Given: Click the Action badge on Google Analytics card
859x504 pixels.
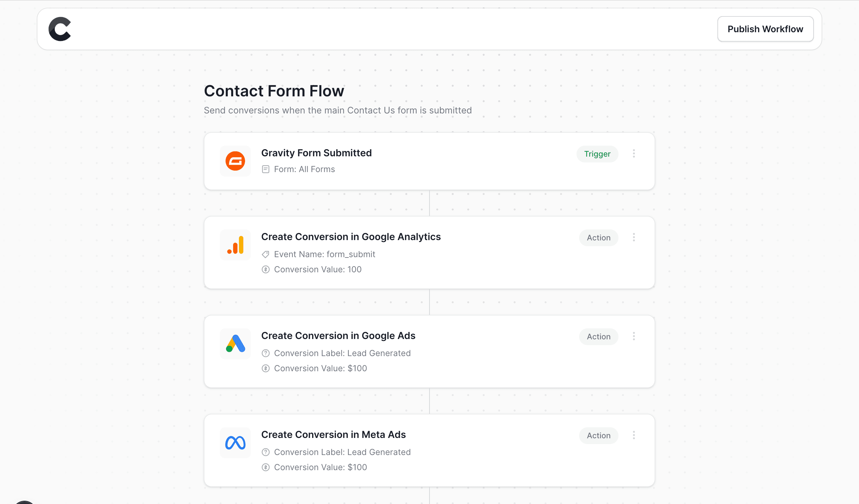Looking at the screenshot, I should pos(598,237).
